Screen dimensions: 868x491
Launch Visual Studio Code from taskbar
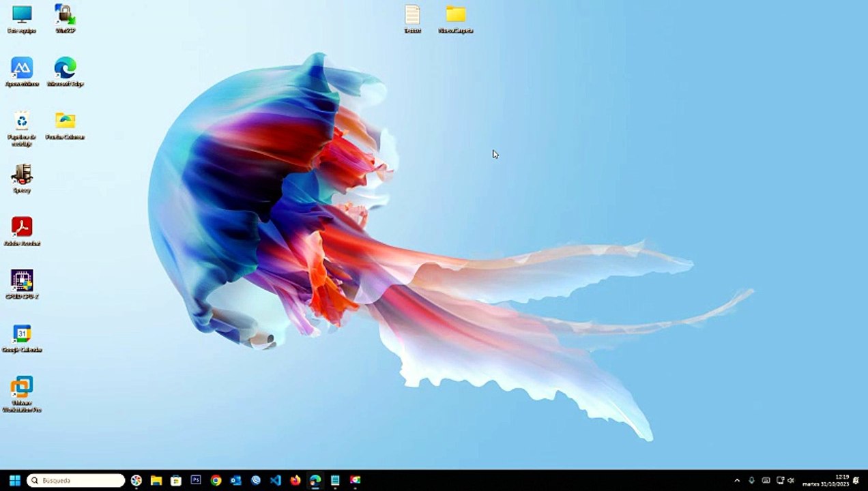coord(276,480)
